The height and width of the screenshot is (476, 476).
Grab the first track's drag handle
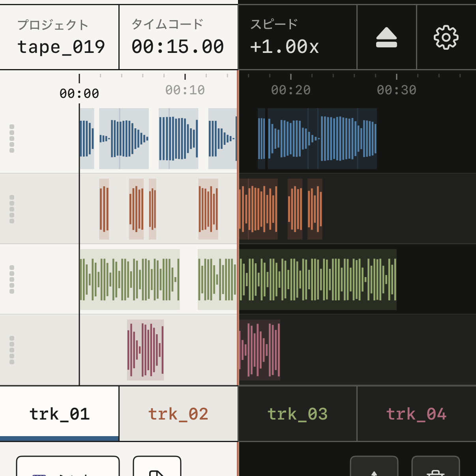click(12, 139)
